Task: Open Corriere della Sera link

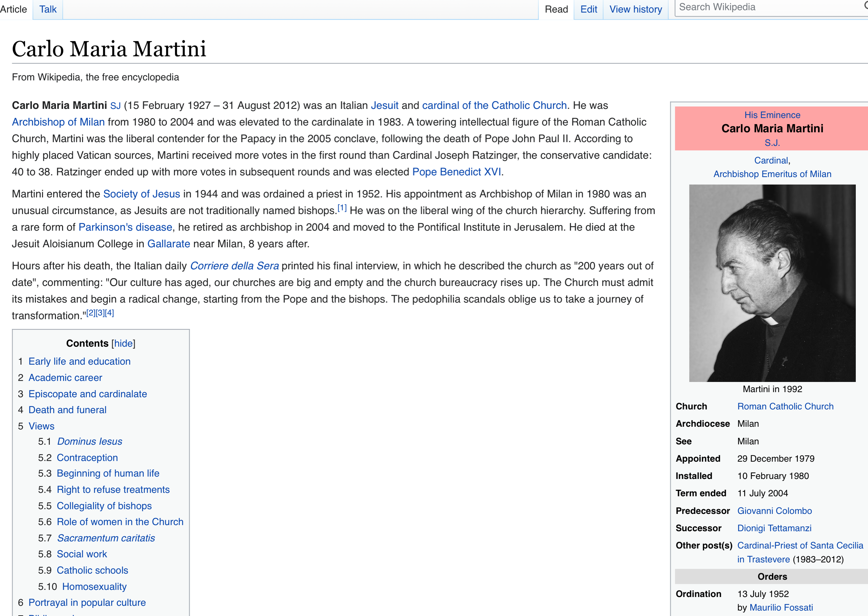Action: pos(234,266)
